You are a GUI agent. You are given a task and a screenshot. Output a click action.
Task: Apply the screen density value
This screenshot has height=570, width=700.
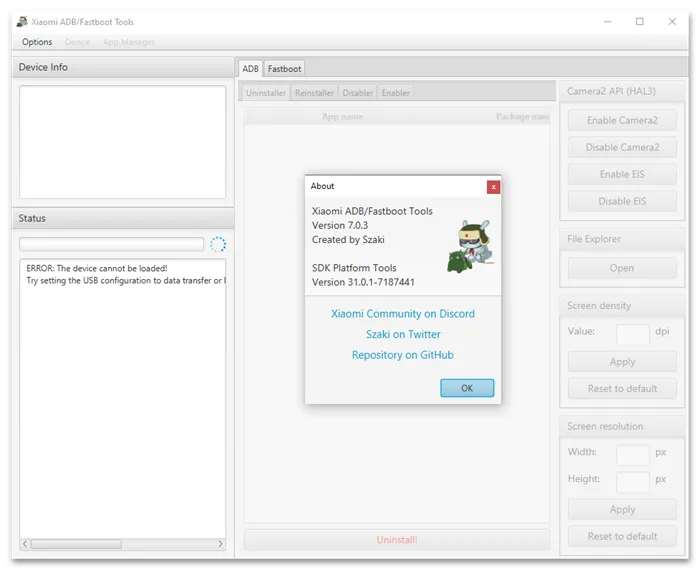pyautogui.click(x=622, y=362)
